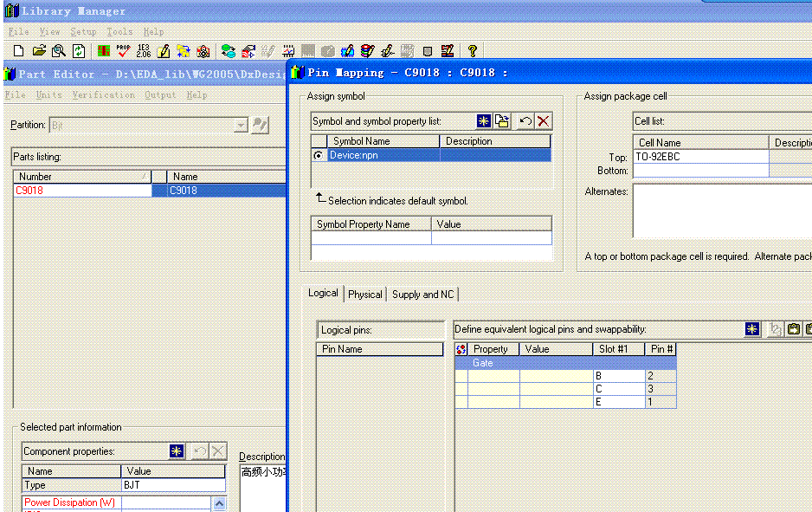Click the New file icon in toolbar
Screen dimensions: 812x512
pyautogui.click(x=19, y=51)
